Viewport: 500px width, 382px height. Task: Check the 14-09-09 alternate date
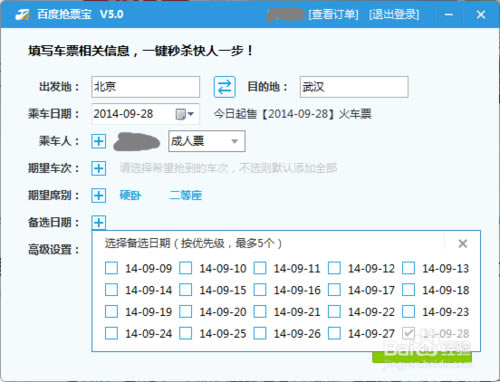coord(111,268)
